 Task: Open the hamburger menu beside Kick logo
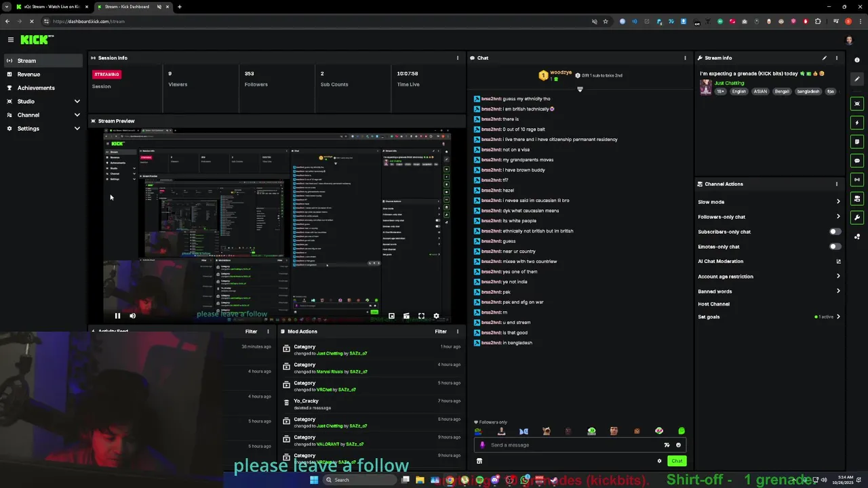click(11, 40)
